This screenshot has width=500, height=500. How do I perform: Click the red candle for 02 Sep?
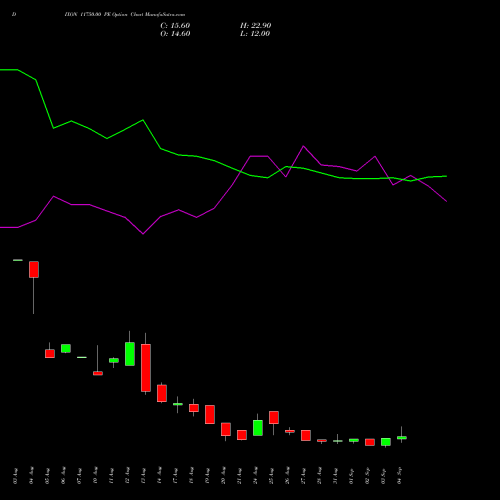[x=370, y=442]
